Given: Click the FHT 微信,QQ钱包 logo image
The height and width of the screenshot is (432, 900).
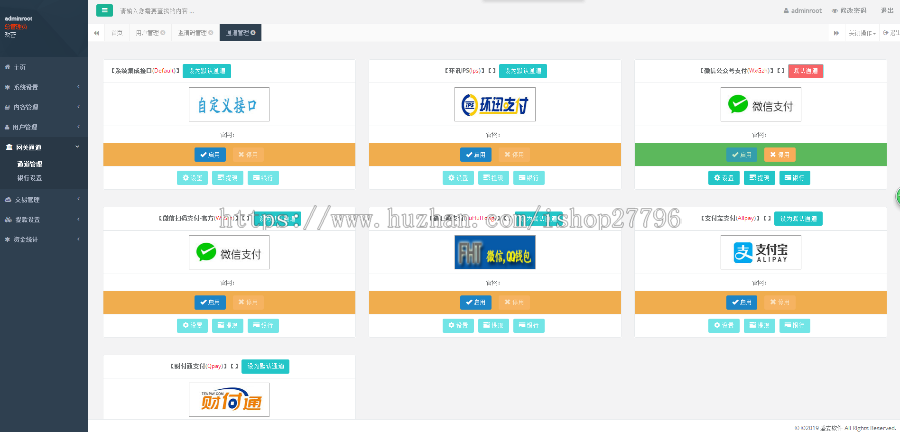Looking at the screenshot, I should [495, 252].
